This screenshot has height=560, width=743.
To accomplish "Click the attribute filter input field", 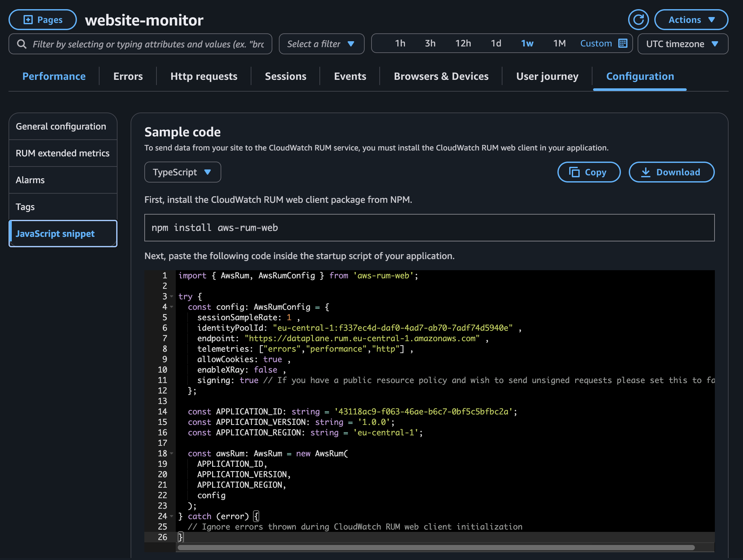I will 141,44.
